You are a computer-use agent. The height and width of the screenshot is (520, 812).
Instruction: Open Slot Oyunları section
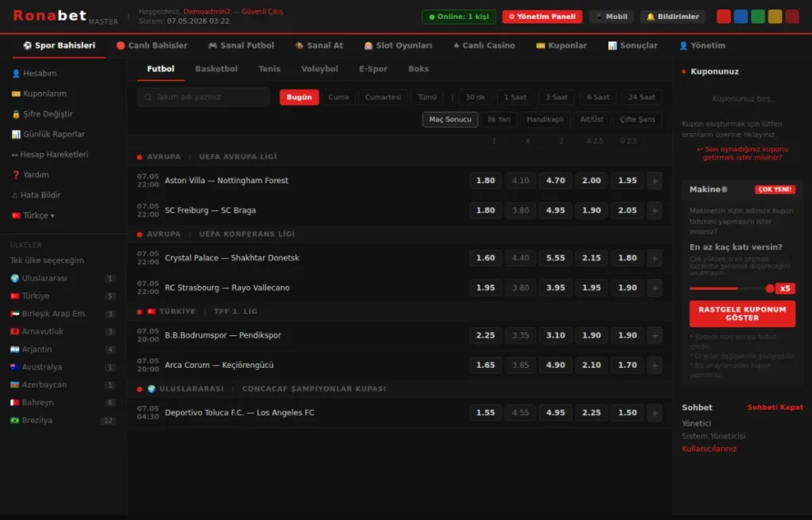click(398, 45)
